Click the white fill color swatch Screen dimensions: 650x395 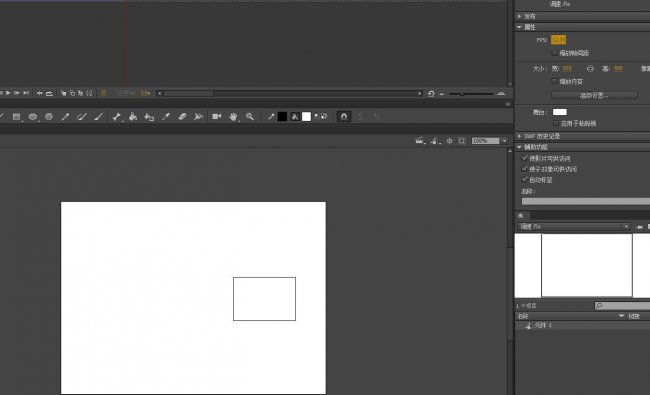[306, 117]
